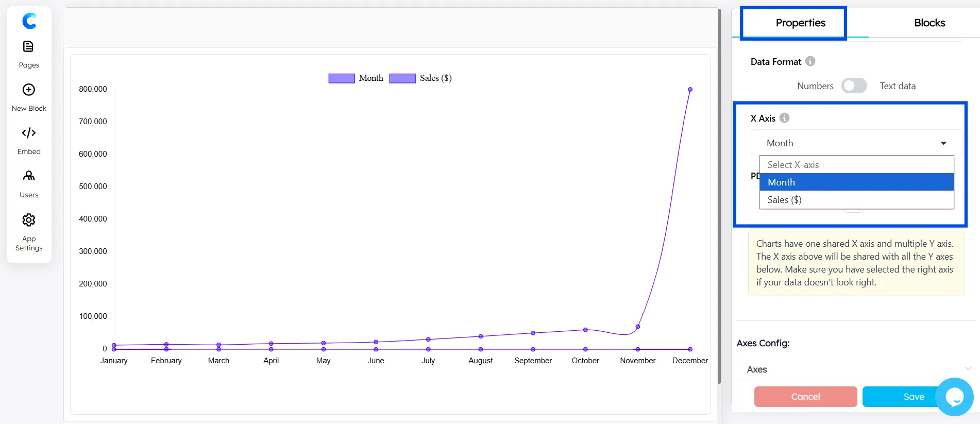Click the Data Format info icon
The height and width of the screenshot is (424, 980).
coord(810,61)
